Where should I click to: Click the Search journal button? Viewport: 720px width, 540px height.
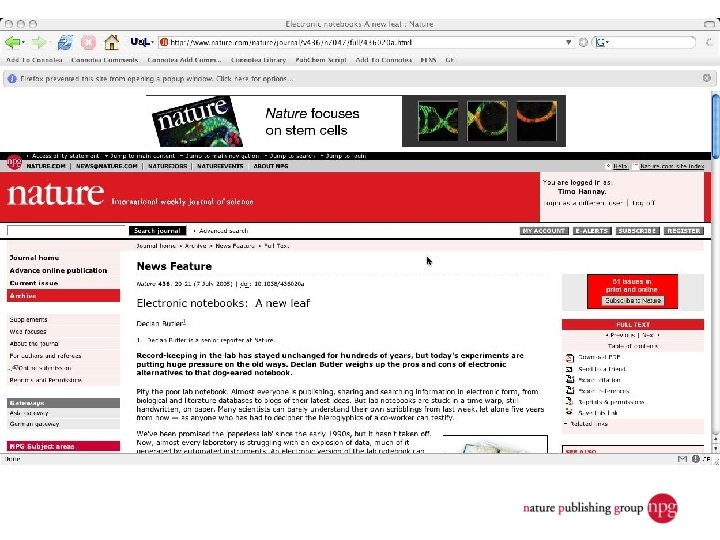158,231
